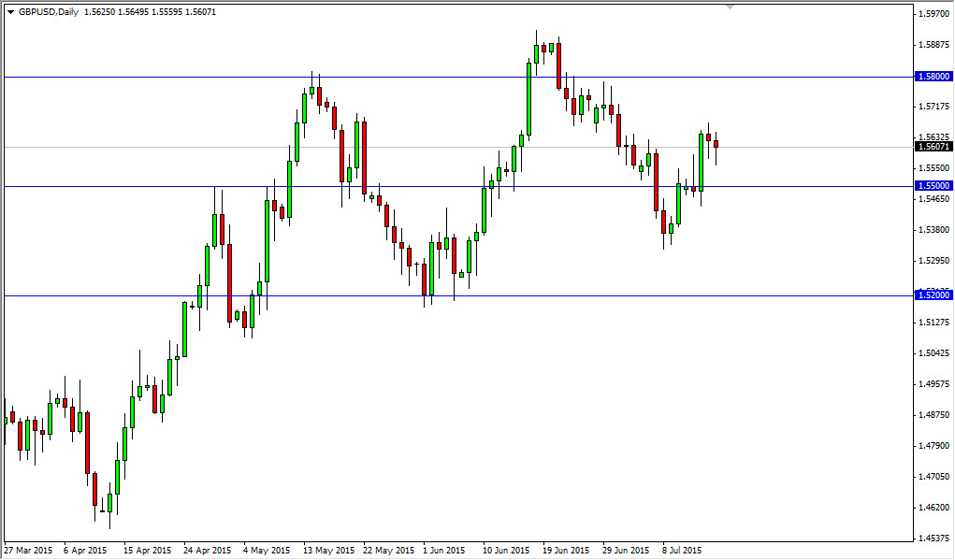The image size is (955, 560).
Task: Click the 1.59700 value on the price scale
Action: (934, 16)
